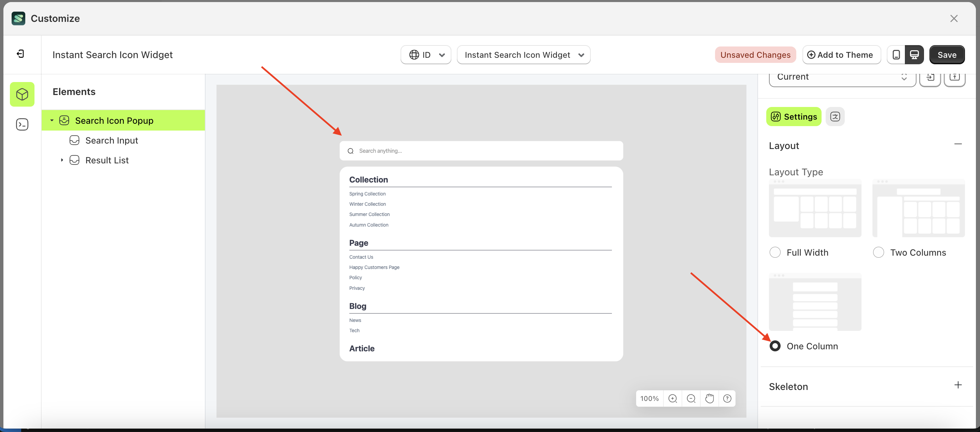Collapse the Search Icon Popup tree item
The width and height of the screenshot is (980, 432).
52,120
